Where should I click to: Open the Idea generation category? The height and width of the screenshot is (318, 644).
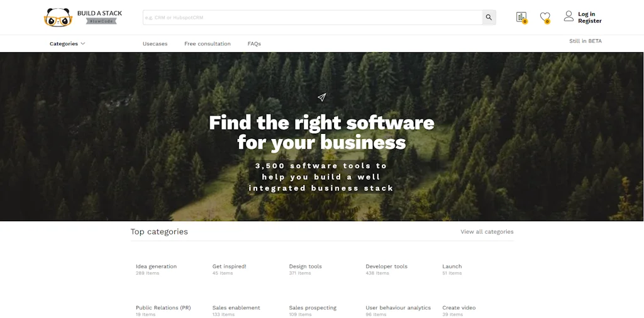156,266
